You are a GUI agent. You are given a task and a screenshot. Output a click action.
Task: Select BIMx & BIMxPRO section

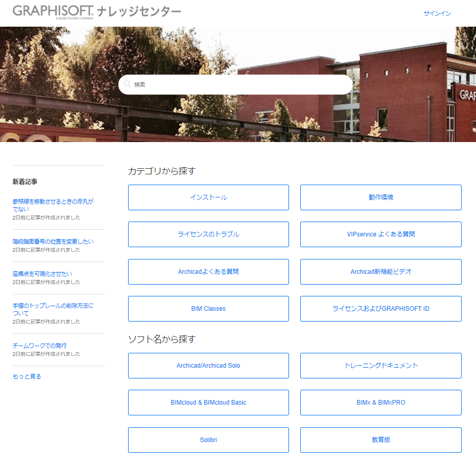coord(381,403)
